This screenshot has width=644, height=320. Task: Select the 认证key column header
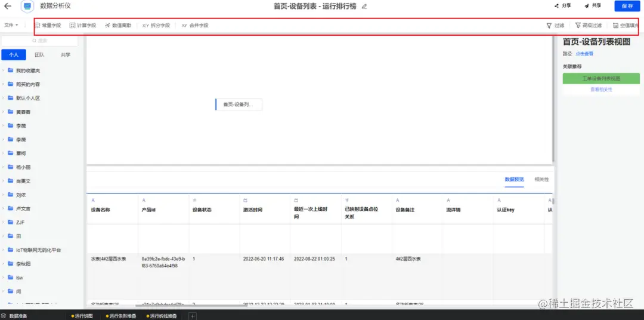(x=506, y=210)
